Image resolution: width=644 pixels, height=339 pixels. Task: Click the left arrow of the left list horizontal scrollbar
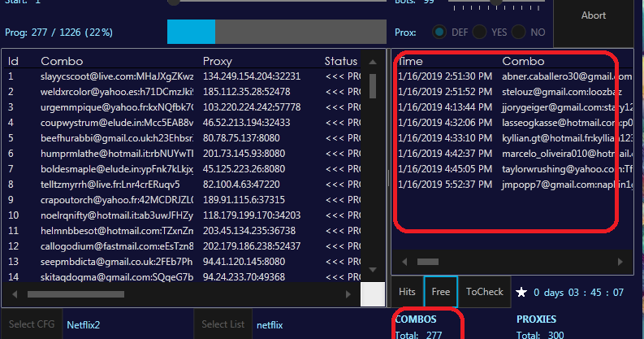(15, 294)
